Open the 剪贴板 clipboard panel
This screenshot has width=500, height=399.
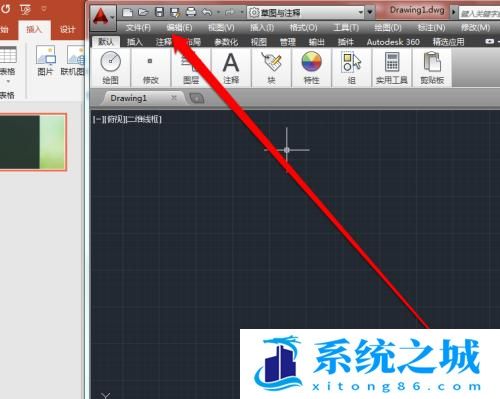432,68
